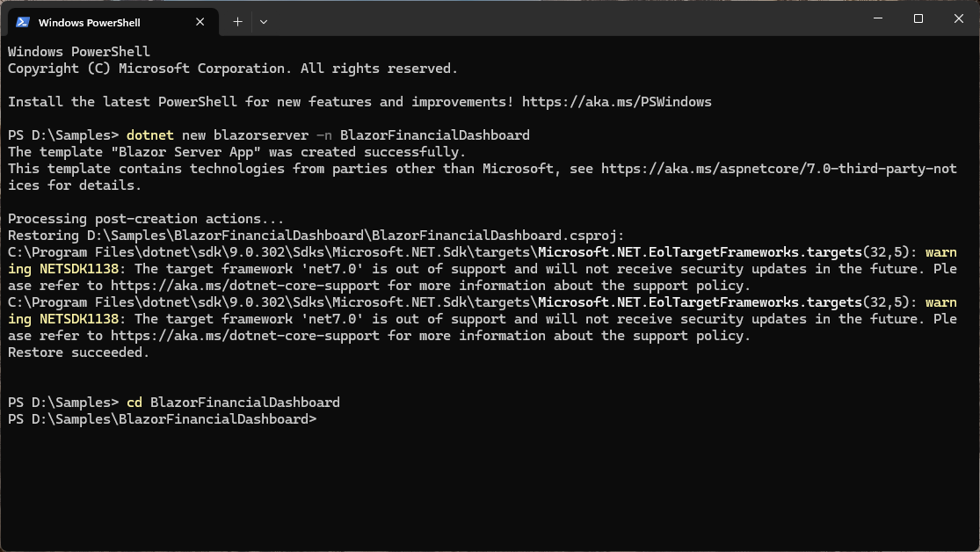This screenshot has width=980, height=552.
Task: Open a new tab with the plus button
Action: [x=236, y=18]
